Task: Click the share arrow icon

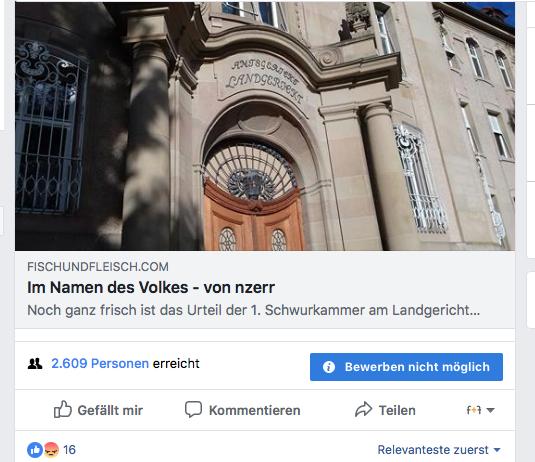Action: pyautogui.click(x=363, y=409)
